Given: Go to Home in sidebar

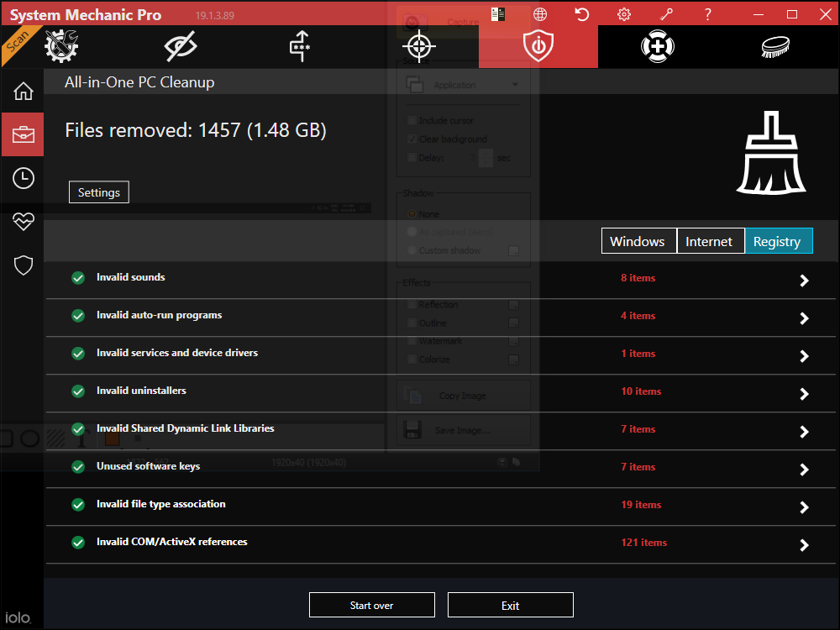Looking at the screenshot, I should coord(23,91).
